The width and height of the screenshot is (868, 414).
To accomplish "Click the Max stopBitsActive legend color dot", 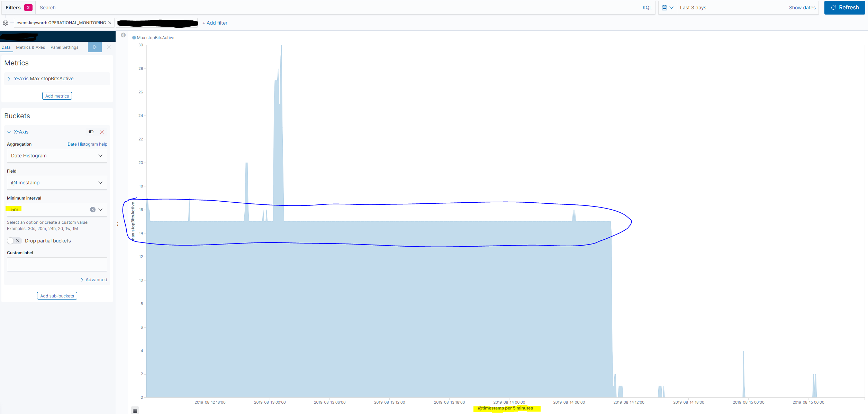I will click(x=134, y=38).
